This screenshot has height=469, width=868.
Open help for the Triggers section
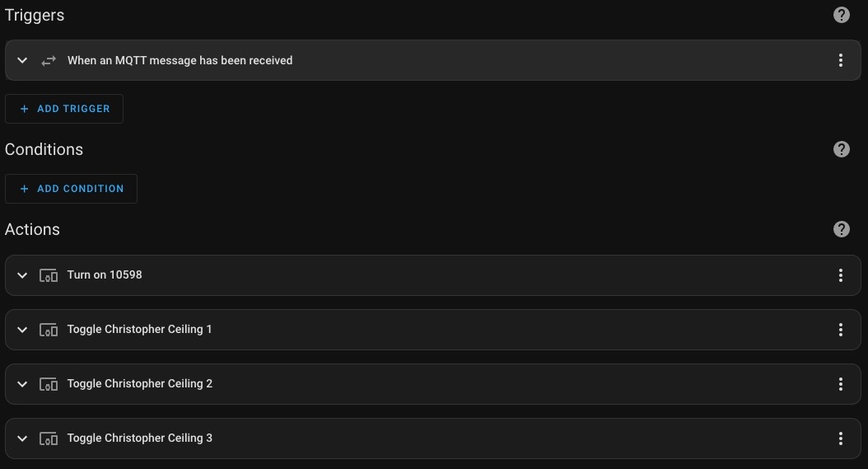coord(841,15)
